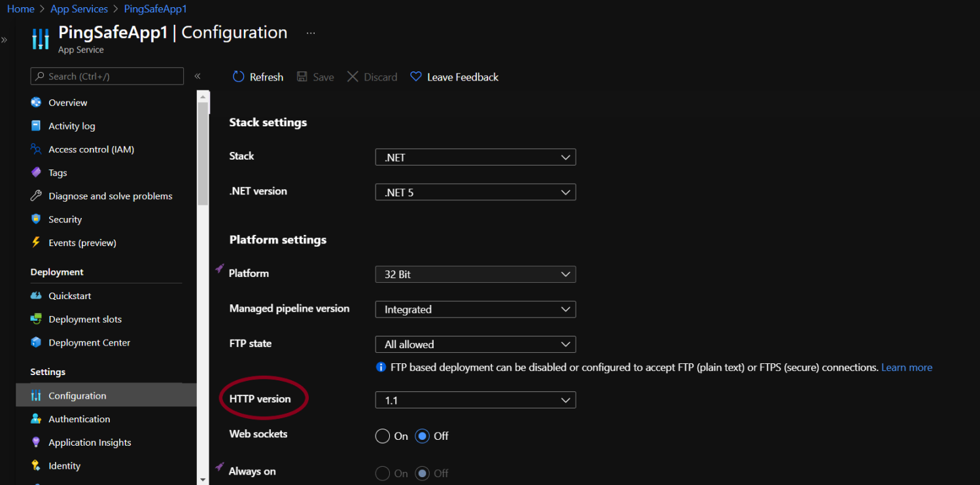Turn Web sockets On
This screenshot has width=980, height=485.
click(x=383, y=436)
